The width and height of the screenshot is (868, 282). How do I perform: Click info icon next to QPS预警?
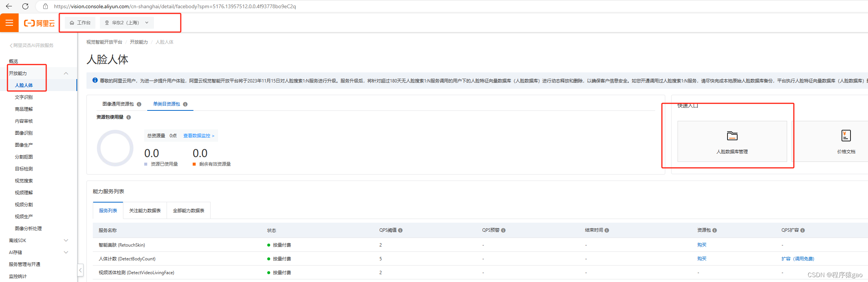[503, 231]
